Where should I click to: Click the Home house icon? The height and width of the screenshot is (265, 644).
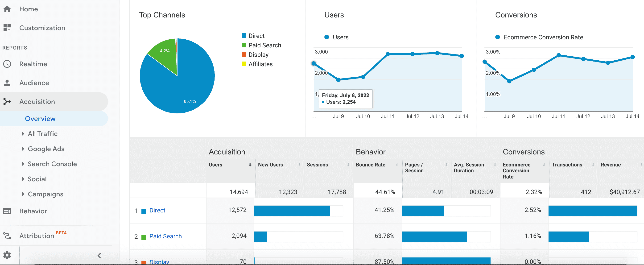pyautogui.click(x=7, y=9)
